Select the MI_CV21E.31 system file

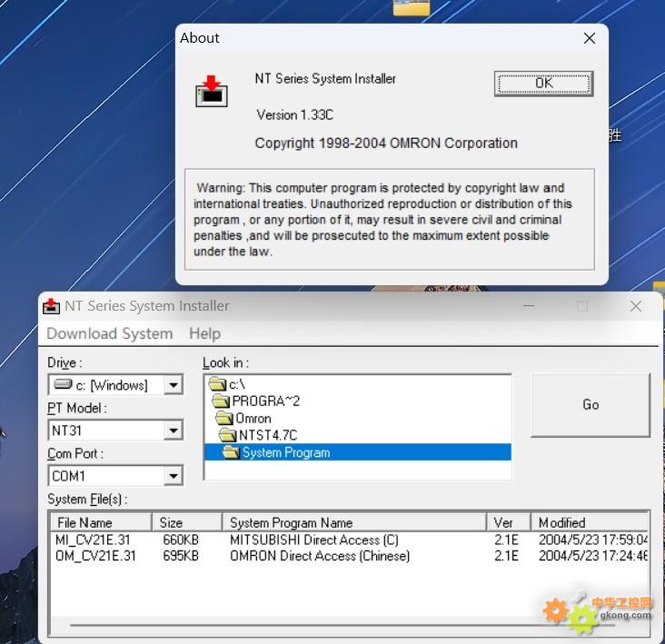(93, 540)
